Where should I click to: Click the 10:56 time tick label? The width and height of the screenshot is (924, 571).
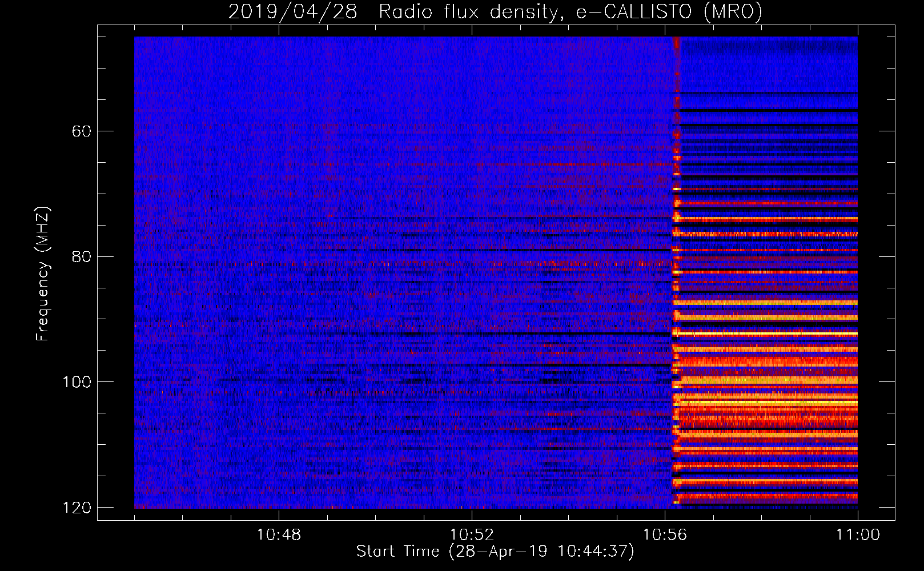tap(665, 535)
